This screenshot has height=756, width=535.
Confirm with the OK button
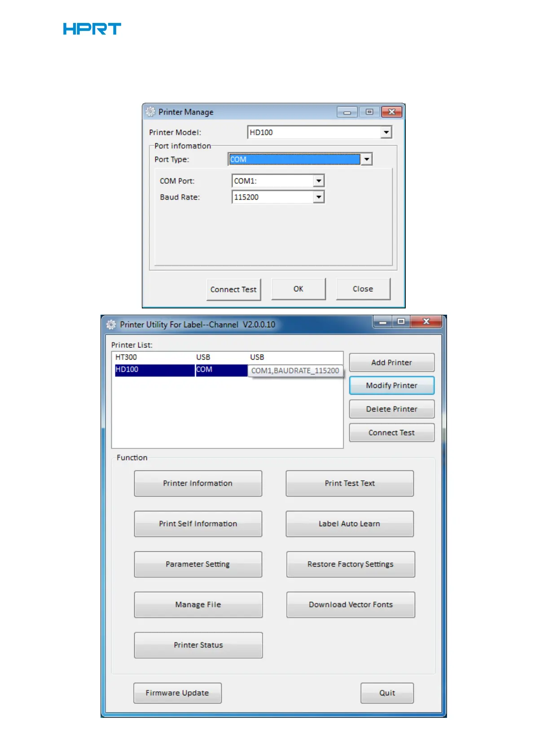tap(298, 289)
